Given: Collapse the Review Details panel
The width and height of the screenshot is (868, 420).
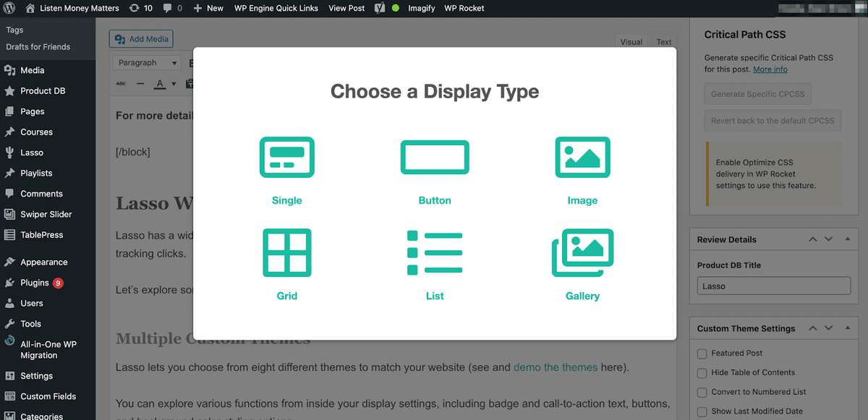Looking at the screenshot, I should click(x=848, y=239).
